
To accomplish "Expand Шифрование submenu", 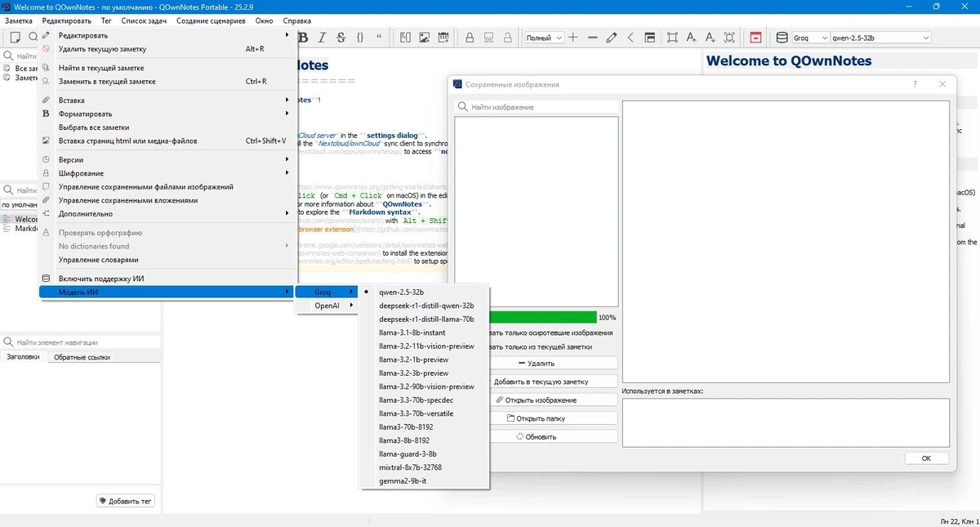I will [x=167, y=173].
